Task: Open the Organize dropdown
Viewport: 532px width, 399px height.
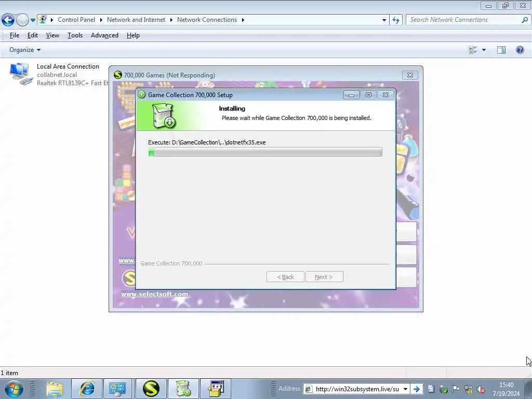Action: coord(25,50)
